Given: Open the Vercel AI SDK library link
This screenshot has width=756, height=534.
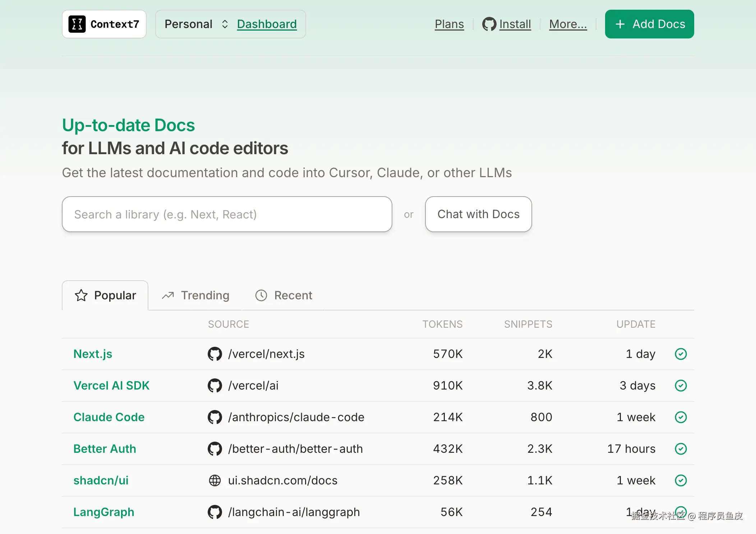Looking at the screenshot, I should pos(111,386).
